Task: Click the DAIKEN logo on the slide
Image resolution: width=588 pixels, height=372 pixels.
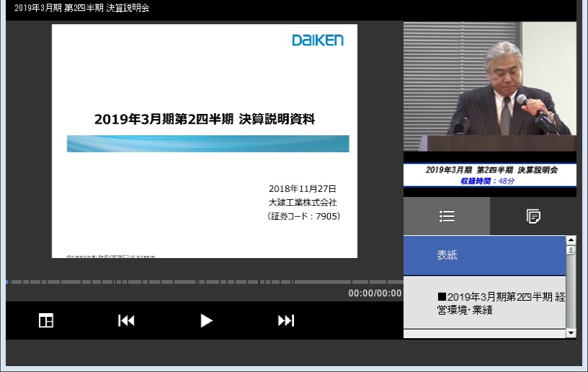Action: coord(318,40)
